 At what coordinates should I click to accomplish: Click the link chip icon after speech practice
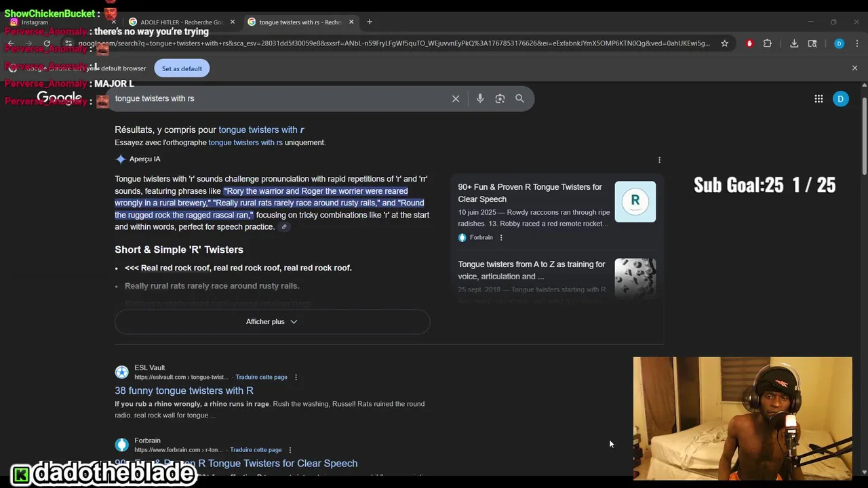click(x=284, y=227)
